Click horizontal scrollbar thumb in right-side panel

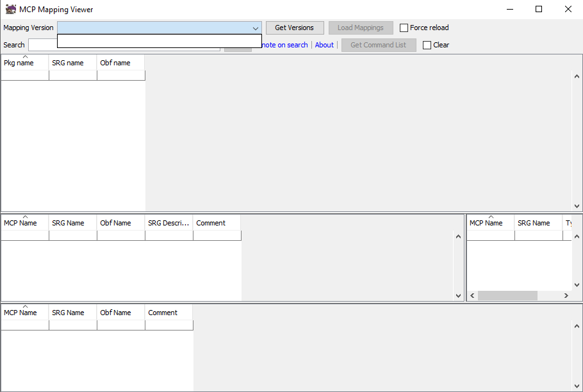(x=507, y=296)
